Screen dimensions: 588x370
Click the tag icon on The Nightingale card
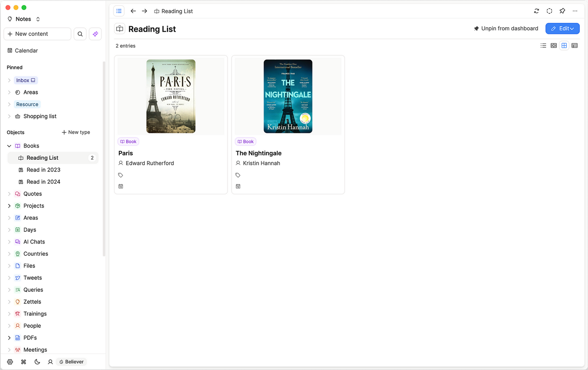click(238, 175)
